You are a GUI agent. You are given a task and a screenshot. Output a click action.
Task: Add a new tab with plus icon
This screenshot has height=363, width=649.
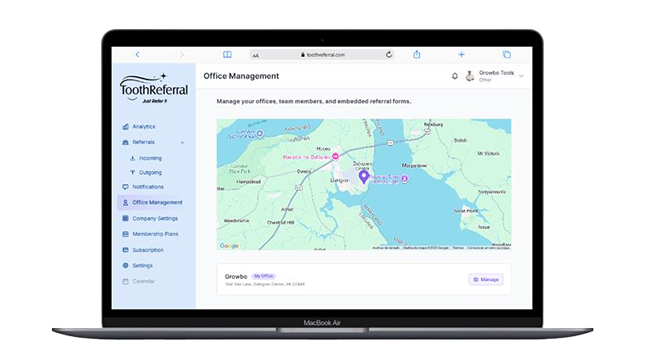pyautogui.click(x=462, y=54)
